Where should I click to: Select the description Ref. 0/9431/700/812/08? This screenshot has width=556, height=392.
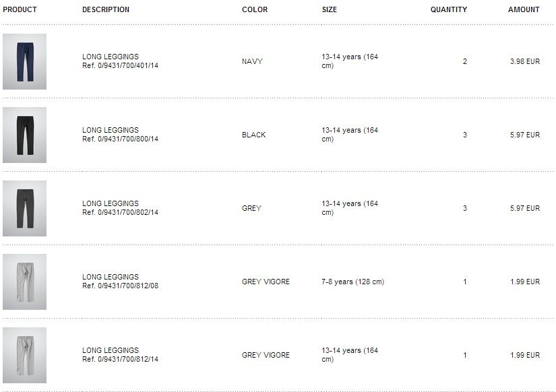[x=120, y=282]
